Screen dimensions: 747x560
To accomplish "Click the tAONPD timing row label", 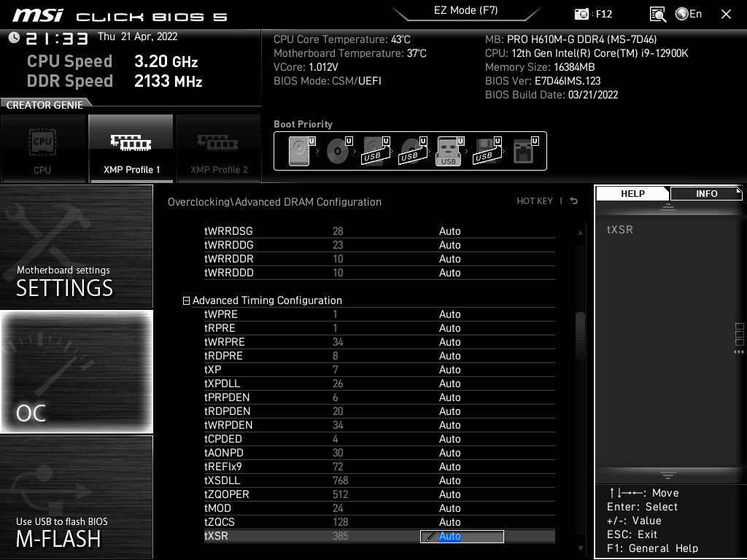I will [223, 452].
